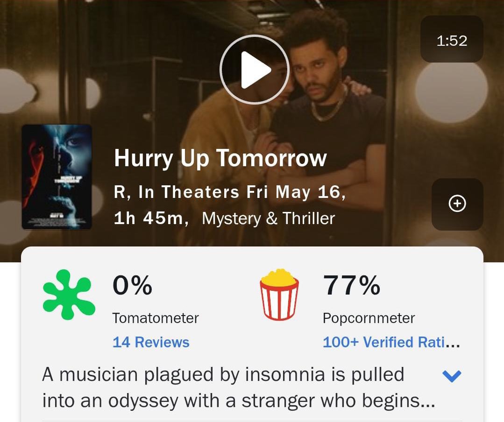Toggle the watchlist bookmark state
The width and height of the screenshot is (504, 422).
point(457,204)
